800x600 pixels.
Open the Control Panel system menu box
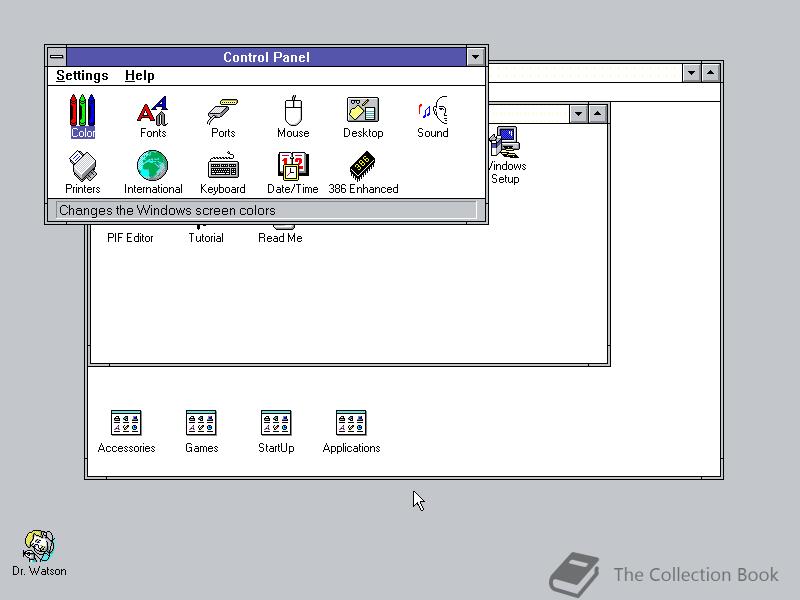[57, 57]
